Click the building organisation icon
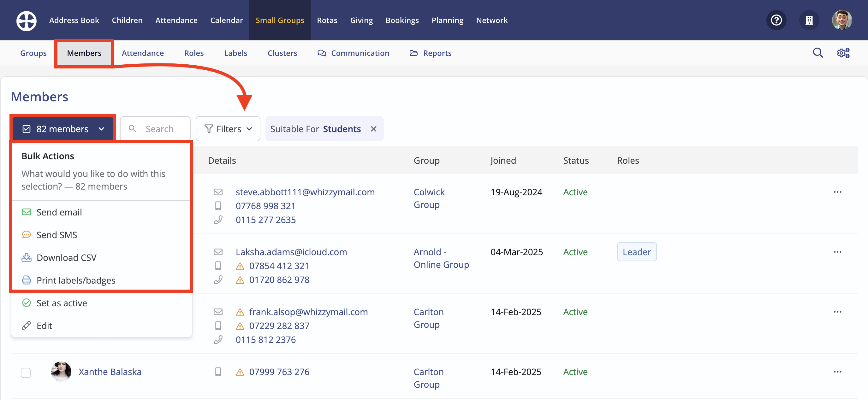 [809, 20]
